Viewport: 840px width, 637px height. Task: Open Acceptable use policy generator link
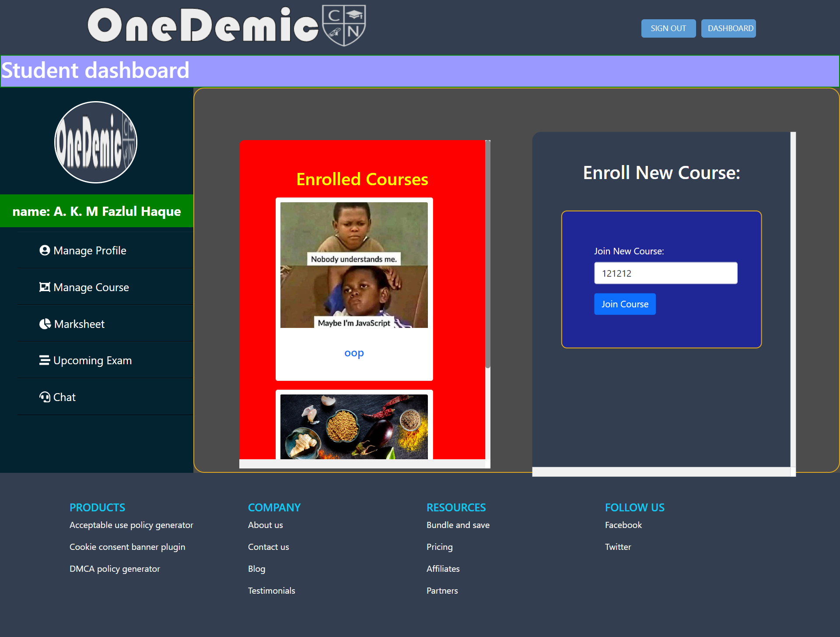click(x=131, y=525)
